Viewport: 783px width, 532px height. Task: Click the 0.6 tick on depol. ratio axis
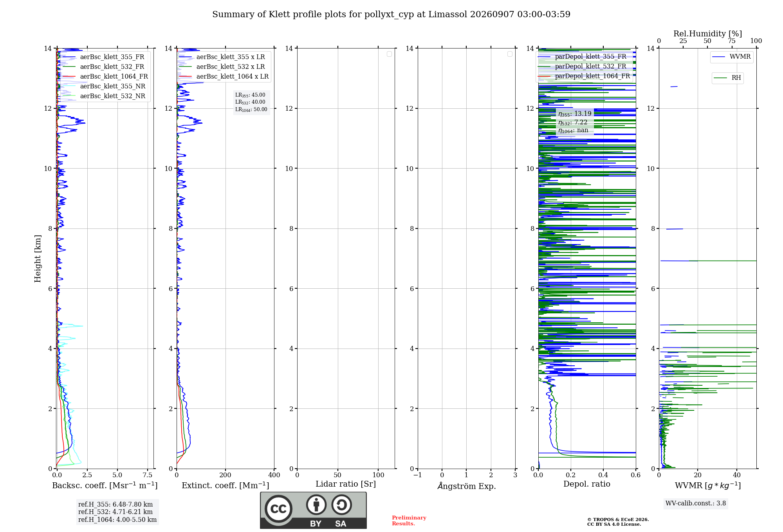(x=635, y=475)
